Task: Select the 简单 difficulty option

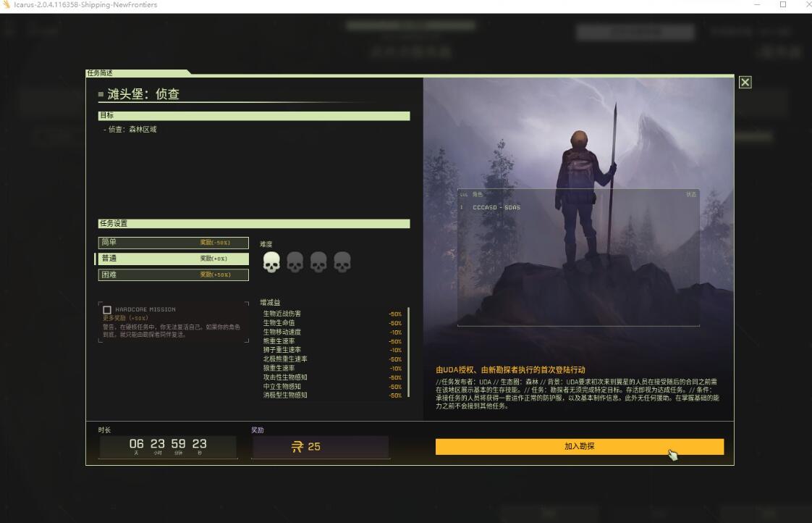Action: pyautogui.click(x=174, y=243)
